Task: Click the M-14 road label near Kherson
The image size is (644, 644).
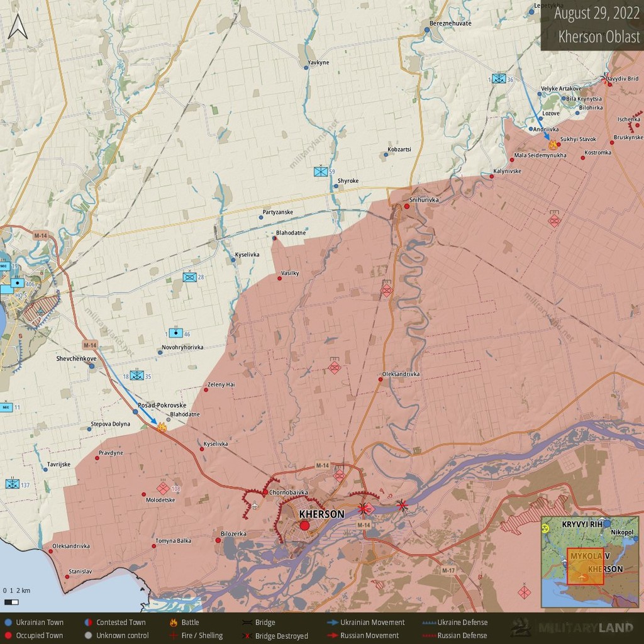Action: [x=323, y=465]
